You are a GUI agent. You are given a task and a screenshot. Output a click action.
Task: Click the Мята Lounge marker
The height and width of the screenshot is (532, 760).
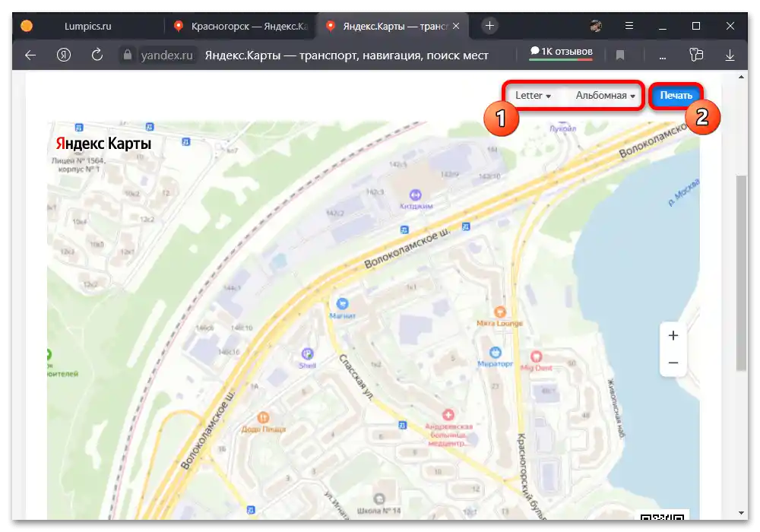coord(500,312)
